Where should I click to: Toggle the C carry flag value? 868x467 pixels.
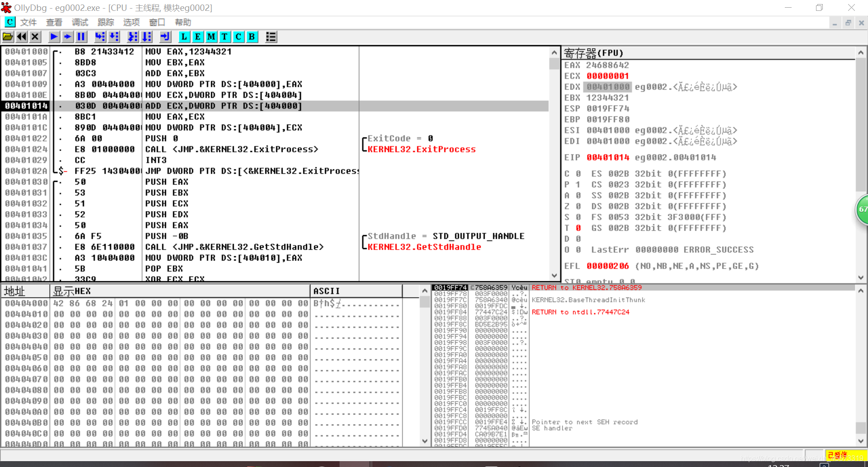pos(578,174)
